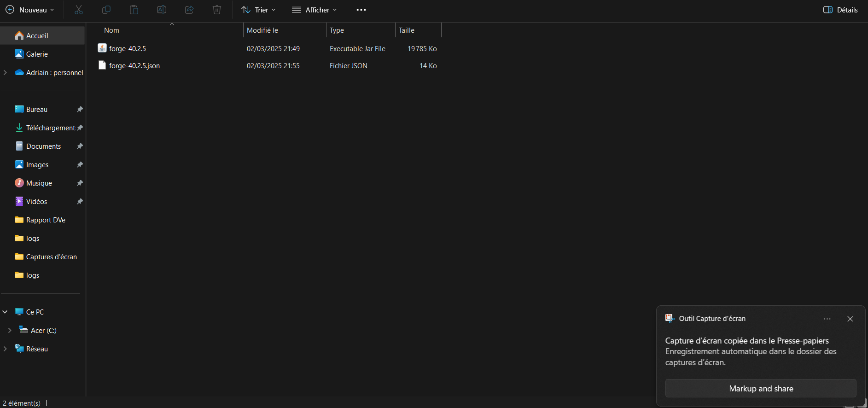
Task: Collapse the Ce PC tree node
Action: [5, 312]
